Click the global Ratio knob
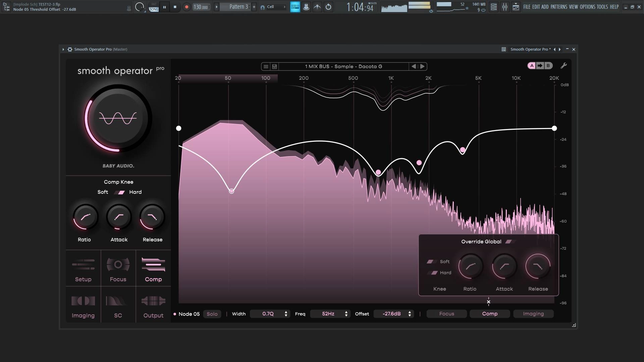This screenshot has width=644, height=362. click(x=85, y=217)
